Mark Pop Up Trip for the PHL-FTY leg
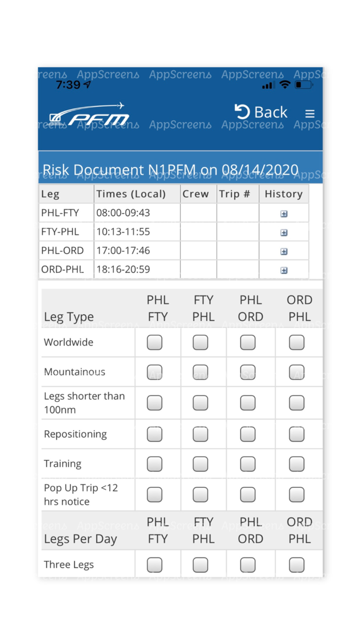This screenshot has height=644, width=362. pyautogui.click(x=154, y=494)
